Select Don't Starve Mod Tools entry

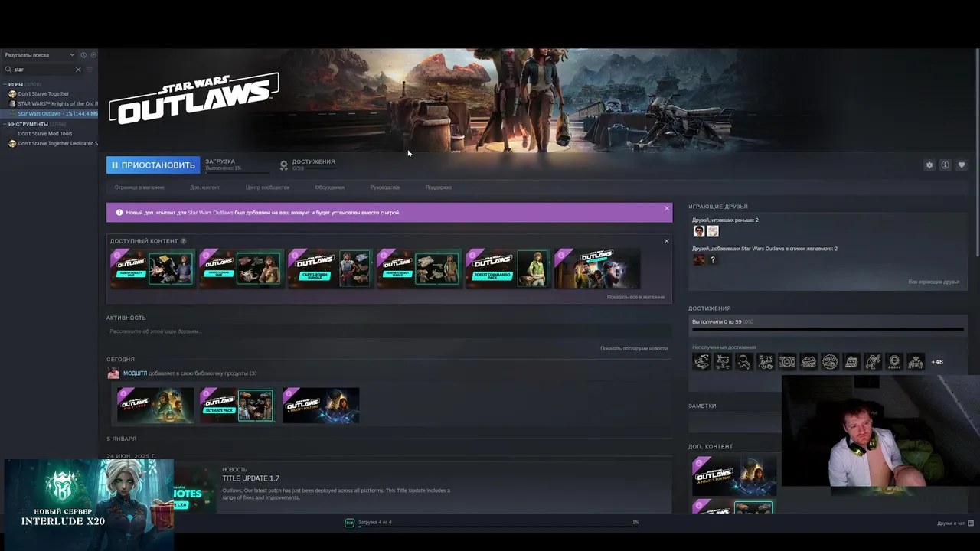(44, 134)
